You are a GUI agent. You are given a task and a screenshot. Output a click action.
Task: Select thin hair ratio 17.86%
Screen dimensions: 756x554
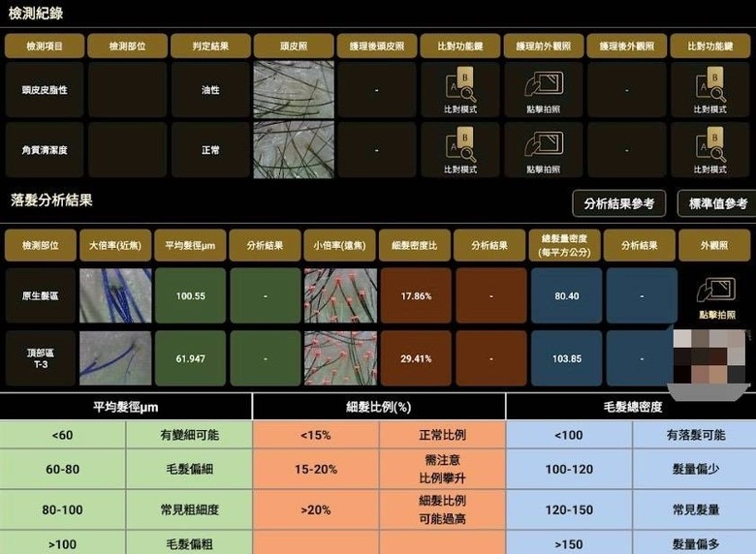pyautogui.click(x=416, y=296)
